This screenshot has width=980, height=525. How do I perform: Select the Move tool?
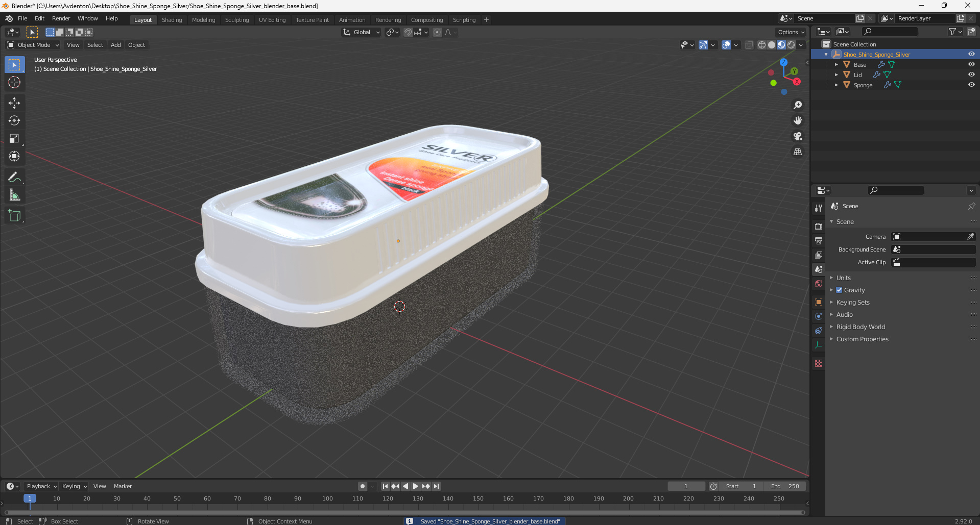(14, 103)
